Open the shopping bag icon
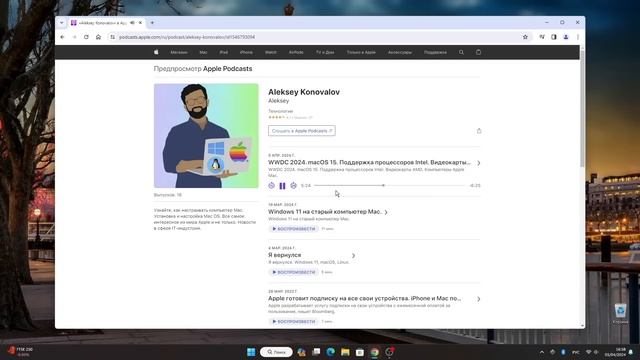The image size is (640, 360). 478,52
